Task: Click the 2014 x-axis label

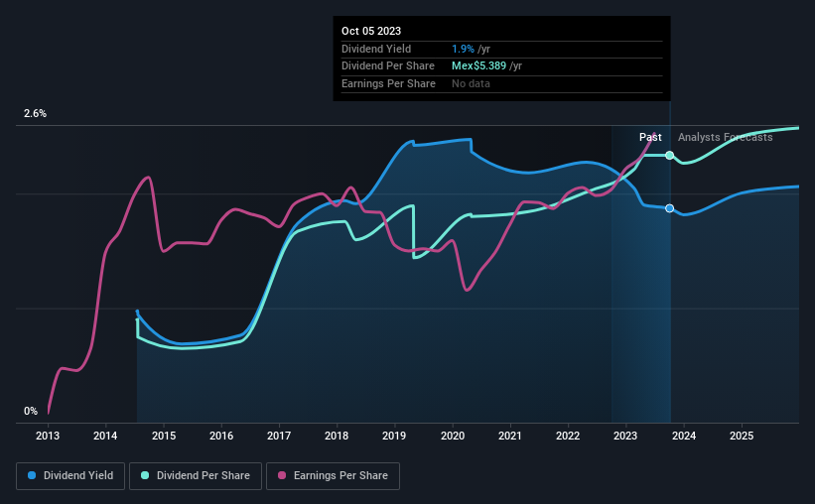Action: coord(105,436)
